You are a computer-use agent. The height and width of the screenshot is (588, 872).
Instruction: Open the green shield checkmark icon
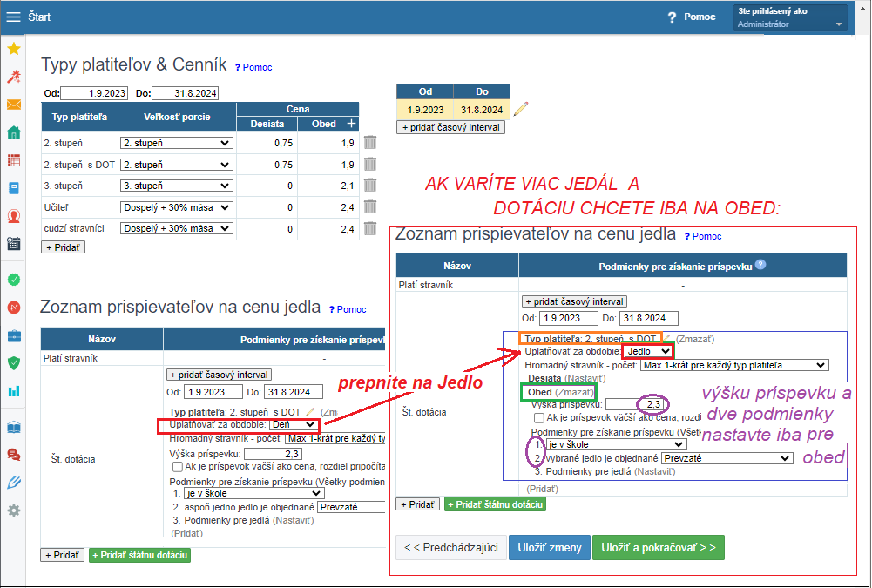pyautogui.click(x=14, y=363)
